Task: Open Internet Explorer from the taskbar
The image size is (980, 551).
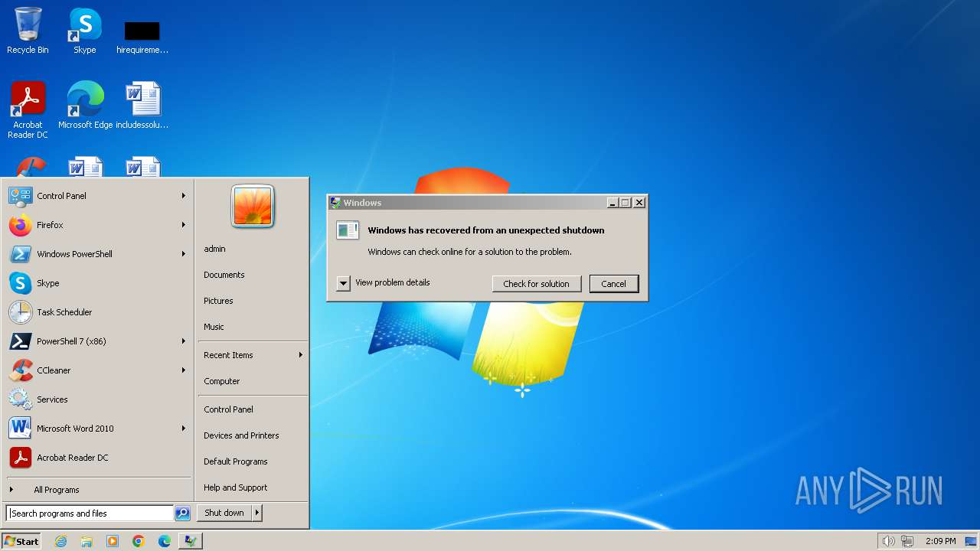Action: (x=60, y=541)
